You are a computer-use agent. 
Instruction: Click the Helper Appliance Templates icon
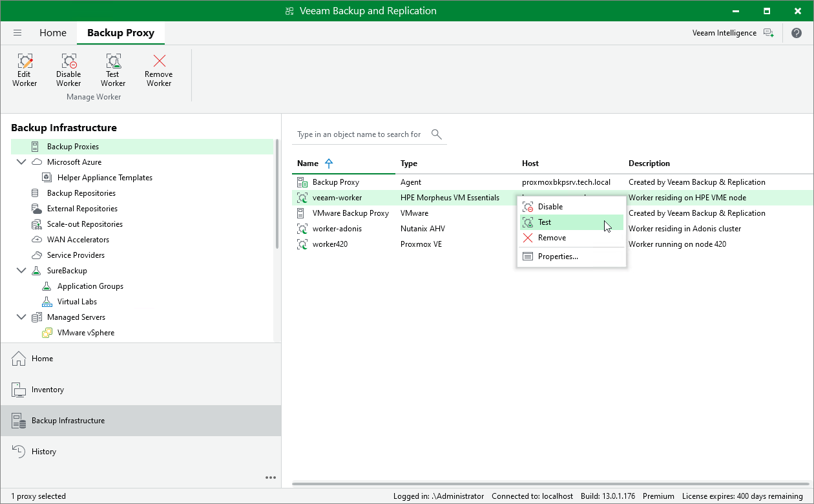point(46,178)
